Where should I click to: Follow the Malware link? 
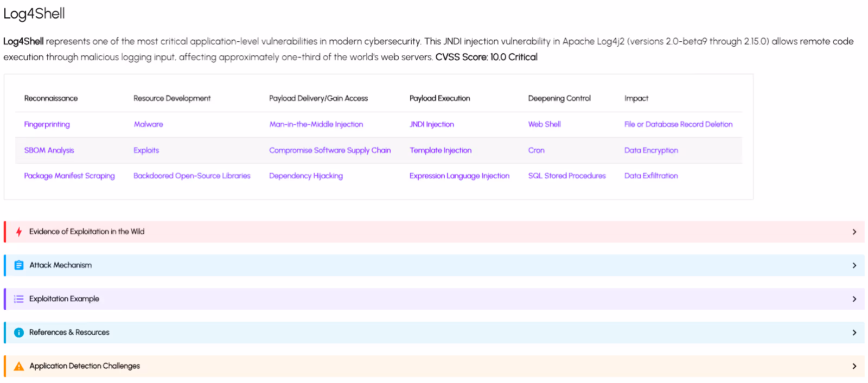click(148, 124)
